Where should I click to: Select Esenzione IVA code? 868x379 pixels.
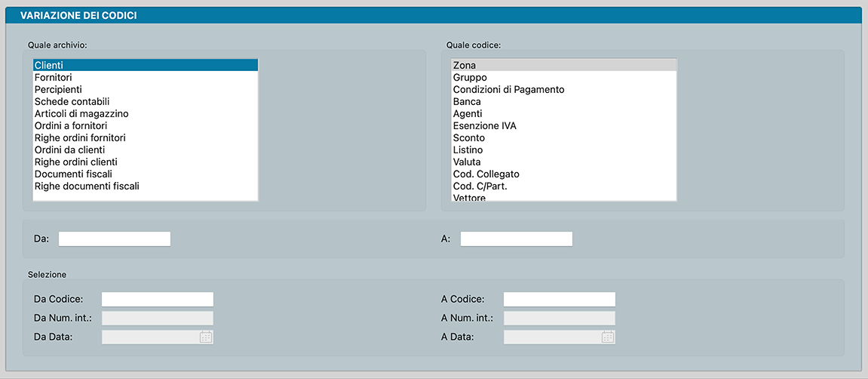point(485,126)
